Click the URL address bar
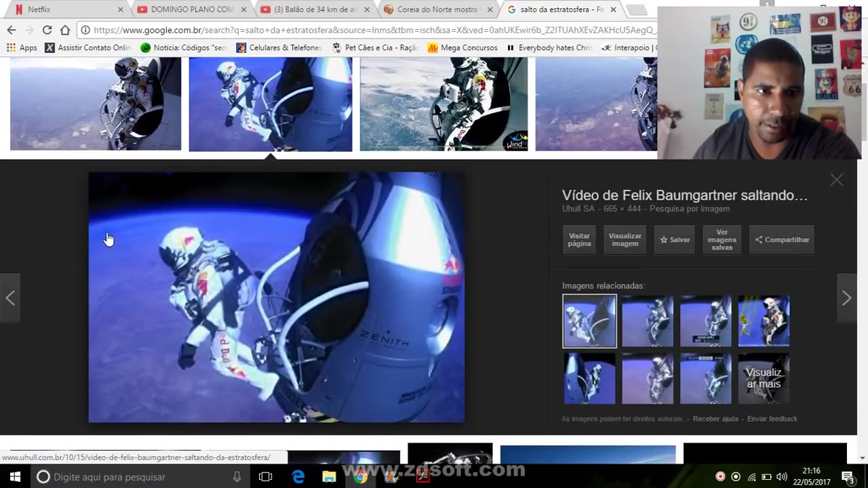 (x=373, y=30)
